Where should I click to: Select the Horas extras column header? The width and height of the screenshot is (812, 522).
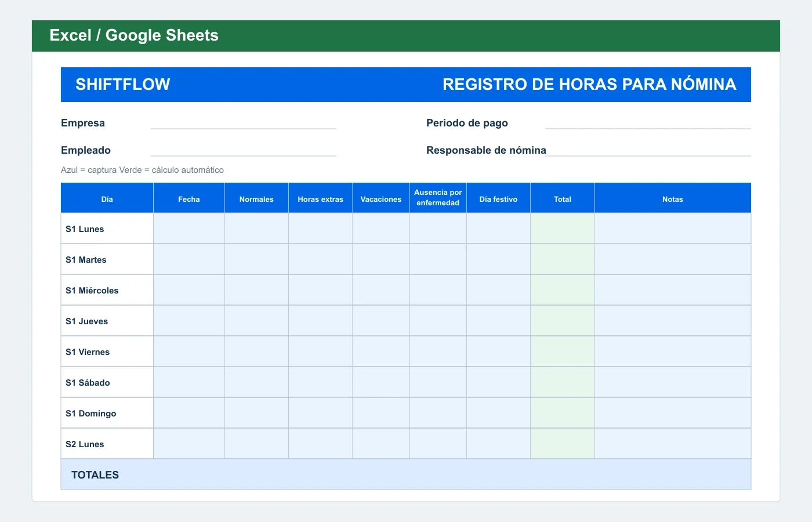pos(321,198)
